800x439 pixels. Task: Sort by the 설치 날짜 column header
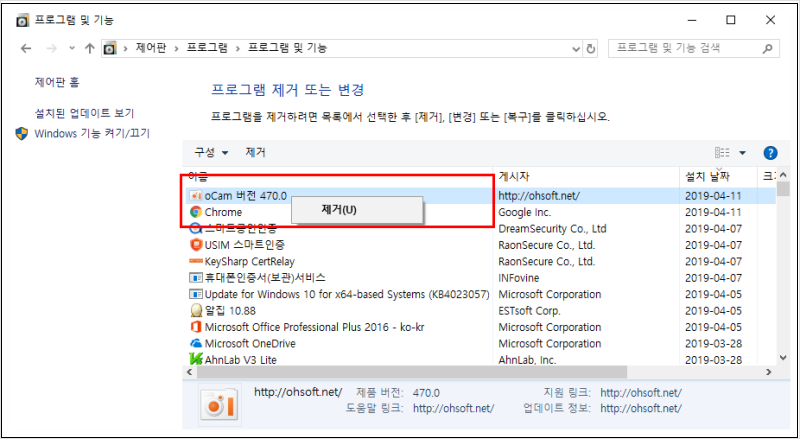coord(718,177)
